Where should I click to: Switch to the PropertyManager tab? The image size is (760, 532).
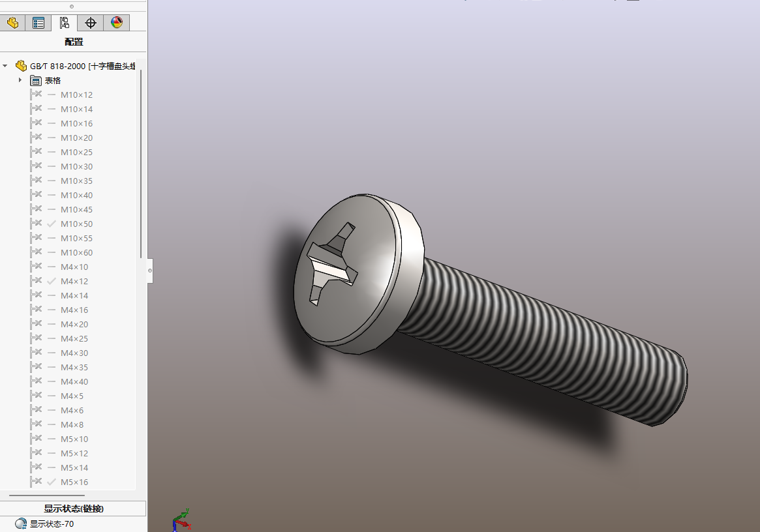(38, 23)
